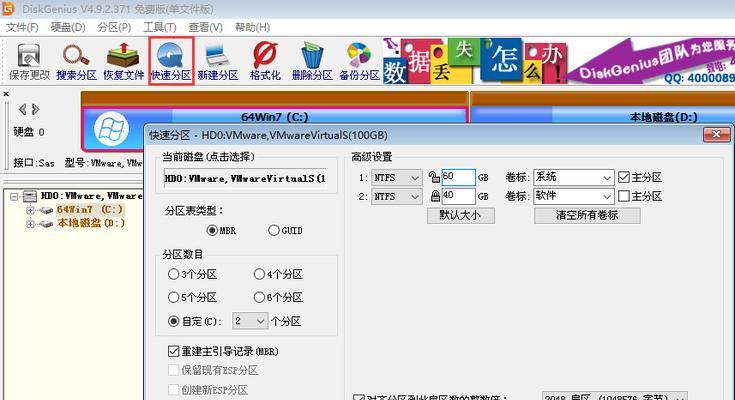Viewport: 735px width, 400px height.
Task: Expand the 本地磁盘 (D:) tree node
Action: [30, 224]
